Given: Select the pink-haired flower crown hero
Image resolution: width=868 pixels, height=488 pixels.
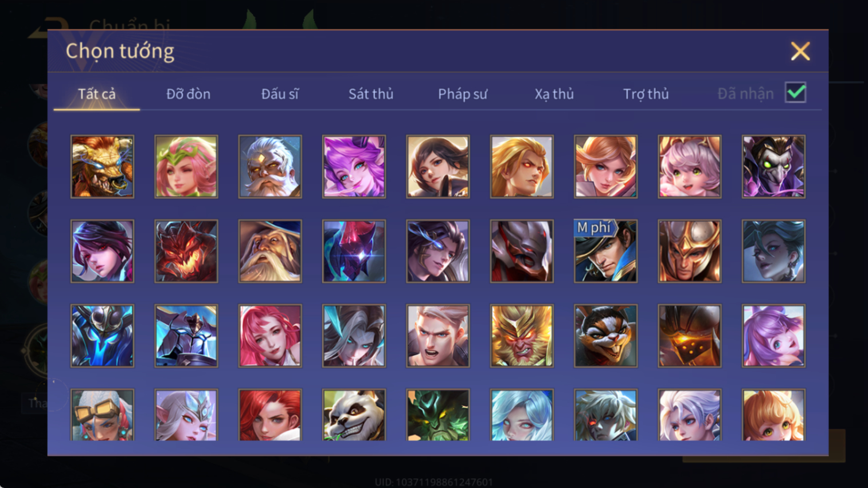Looking at the screenshot, I should [x=186, y=167].
